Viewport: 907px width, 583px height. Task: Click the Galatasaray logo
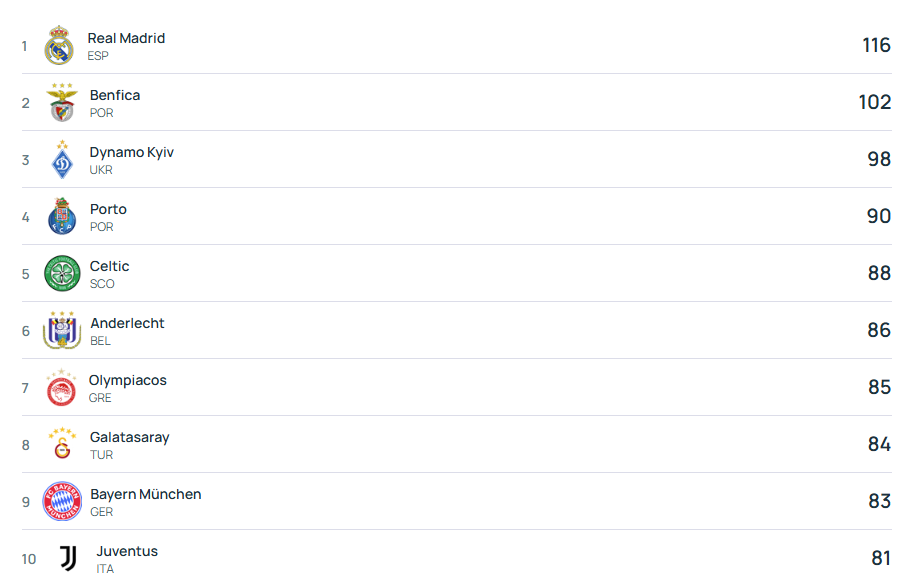click(62, 445)
